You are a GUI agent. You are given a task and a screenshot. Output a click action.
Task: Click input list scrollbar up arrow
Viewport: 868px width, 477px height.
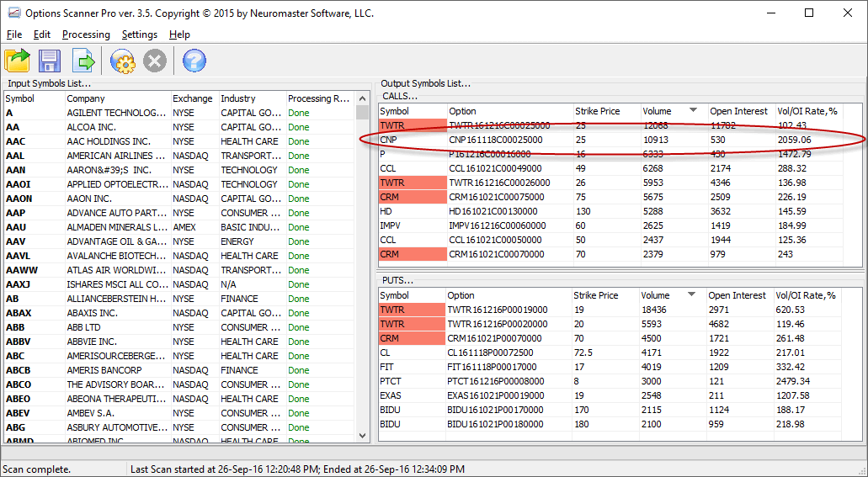363,98
